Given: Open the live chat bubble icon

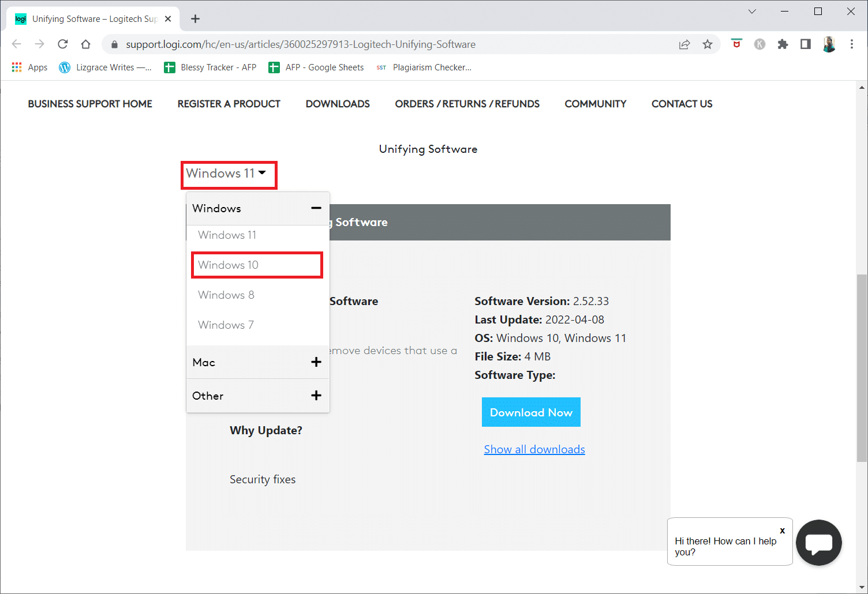Looking at the screenshot, I should pyautogui.click(x=819, y=543).
